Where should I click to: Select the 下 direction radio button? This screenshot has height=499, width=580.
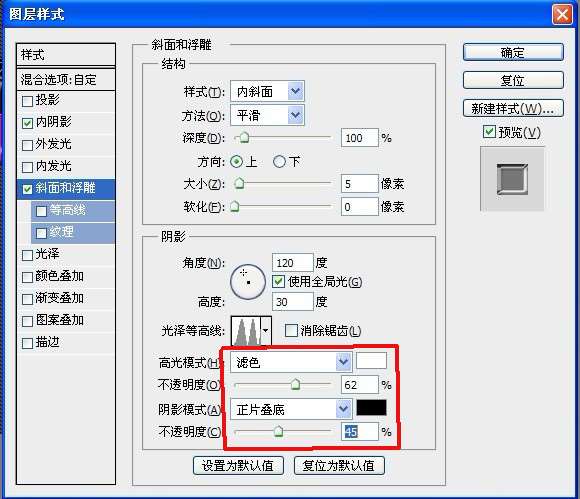[x=279, y=162]
